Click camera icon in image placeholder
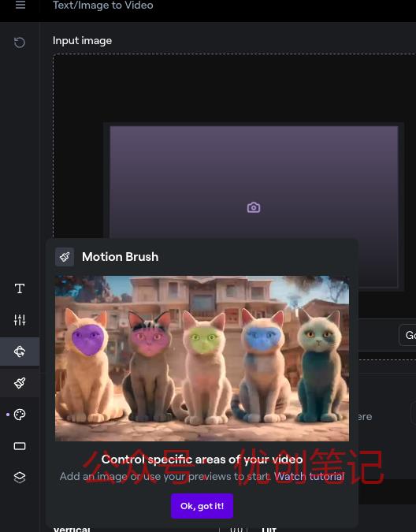The width and height of the screenshot is (416, 532). [254, 207]
